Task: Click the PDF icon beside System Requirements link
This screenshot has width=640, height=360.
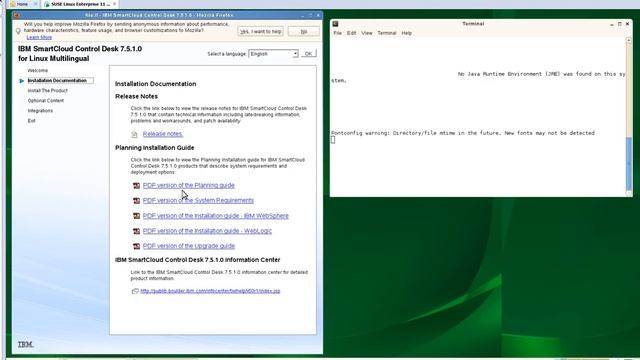Action: coord(137,201)
